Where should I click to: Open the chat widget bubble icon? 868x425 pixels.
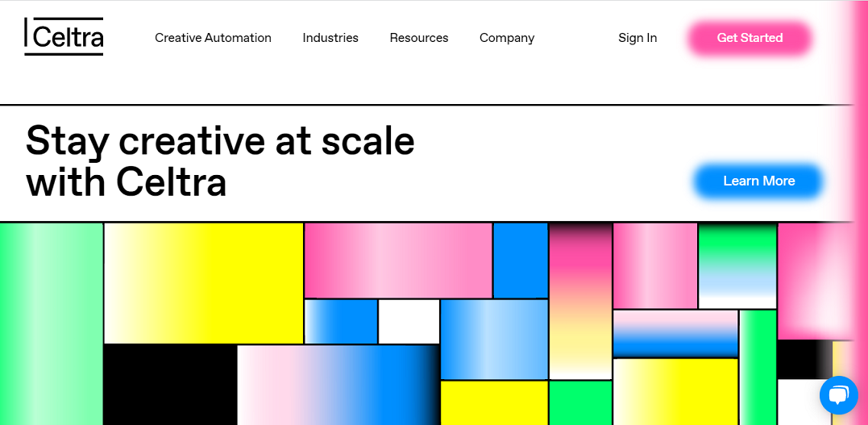839,395
